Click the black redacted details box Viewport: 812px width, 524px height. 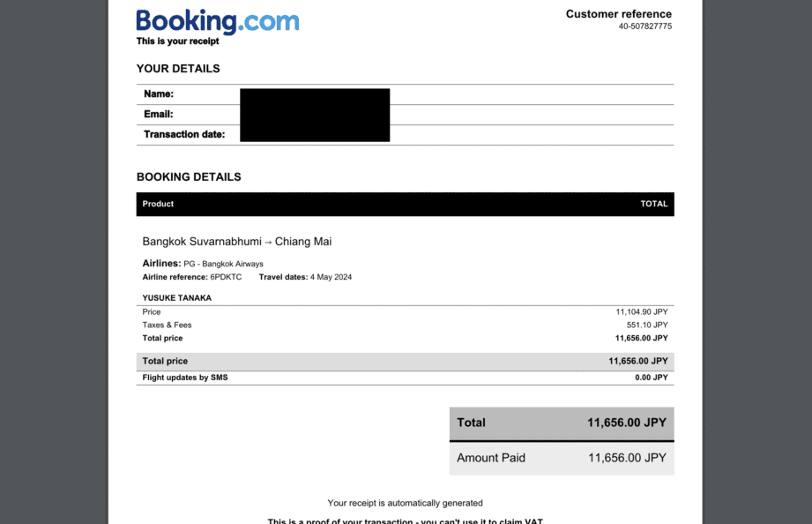point(314,115)
